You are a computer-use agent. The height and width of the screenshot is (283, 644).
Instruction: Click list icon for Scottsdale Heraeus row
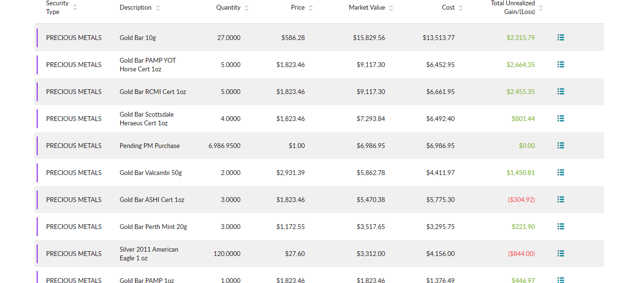(x=560, y=118)
